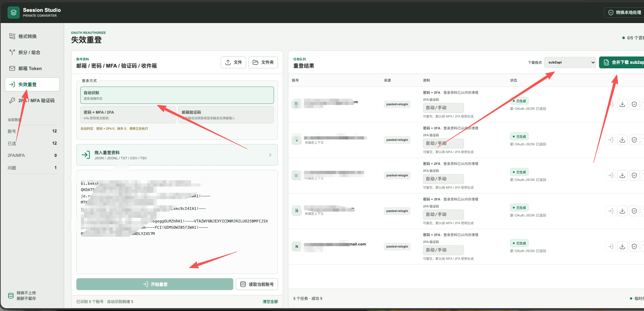The image size is (644, 311).
Task: Click the shield icon in the H account row
Action: tap(634, 211)
